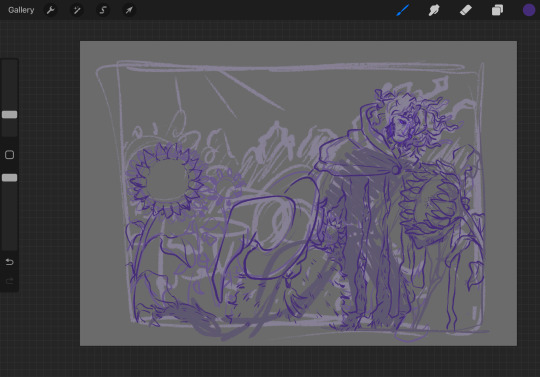Select the Eraser tool

466,10
